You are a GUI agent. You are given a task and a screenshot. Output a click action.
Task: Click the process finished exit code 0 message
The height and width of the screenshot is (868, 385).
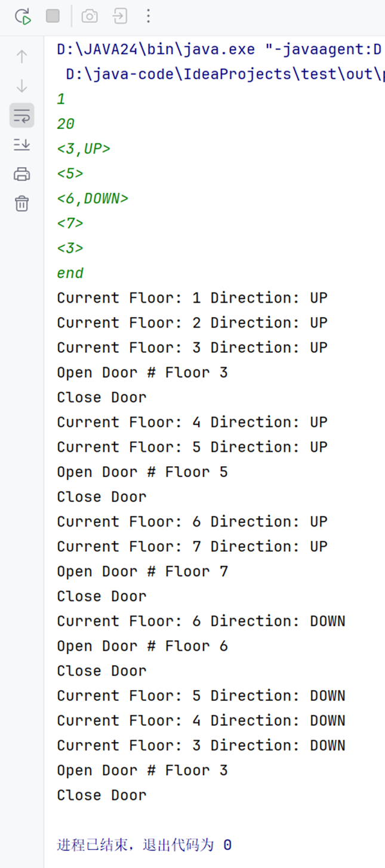pyautogui.click(x=144, y=845)
